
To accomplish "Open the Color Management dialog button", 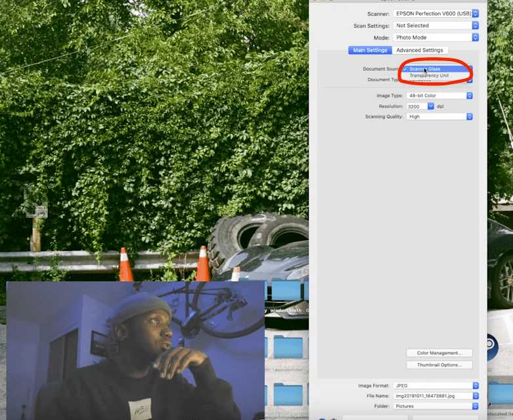I will point(439,353).
